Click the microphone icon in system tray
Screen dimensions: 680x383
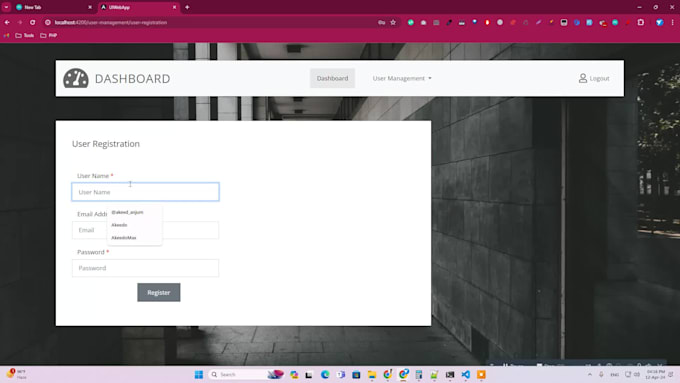pos(601,374)
